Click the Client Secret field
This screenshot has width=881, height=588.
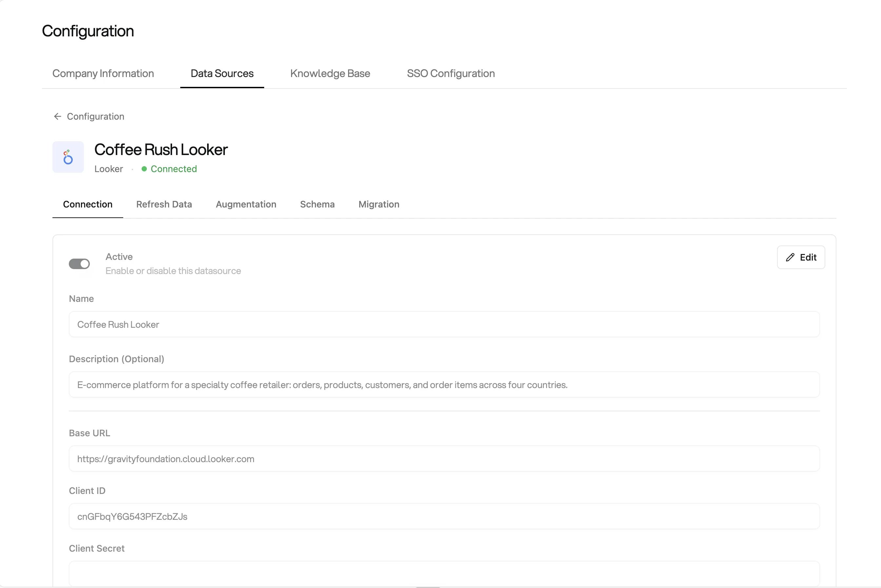444,574
